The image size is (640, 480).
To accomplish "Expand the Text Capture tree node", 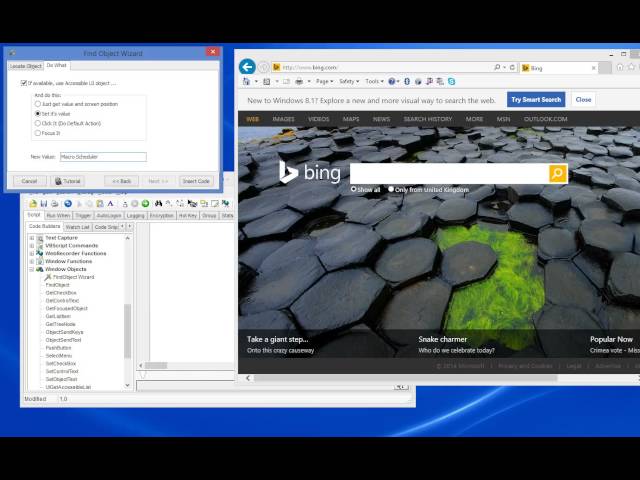I will pyautogui.click(x=32, y=238).
